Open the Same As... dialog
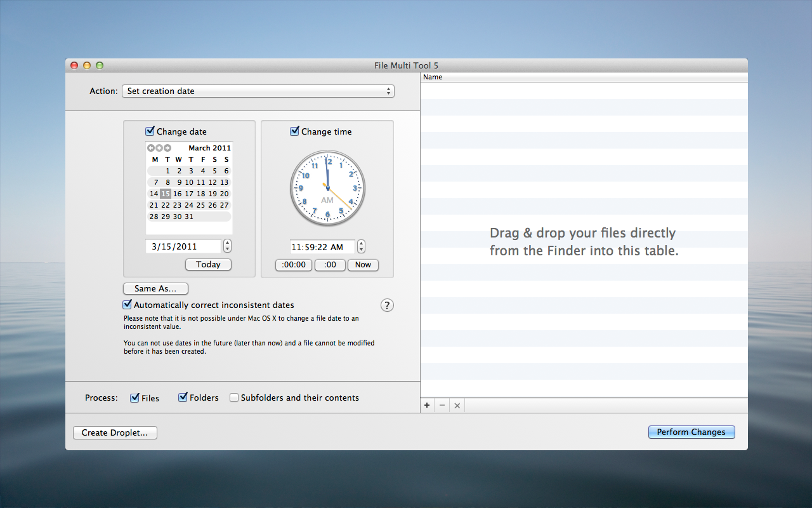The height and width of the screenshot is (508, 812). point(155,288)
